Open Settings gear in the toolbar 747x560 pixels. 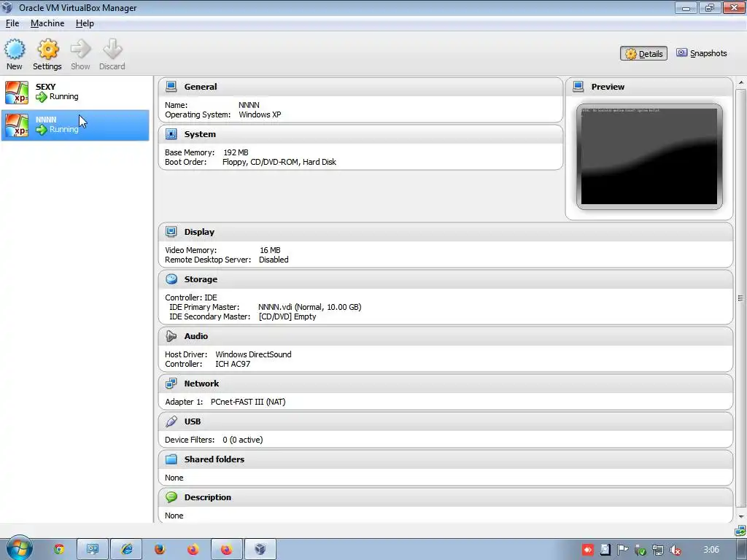pos(47,50)
